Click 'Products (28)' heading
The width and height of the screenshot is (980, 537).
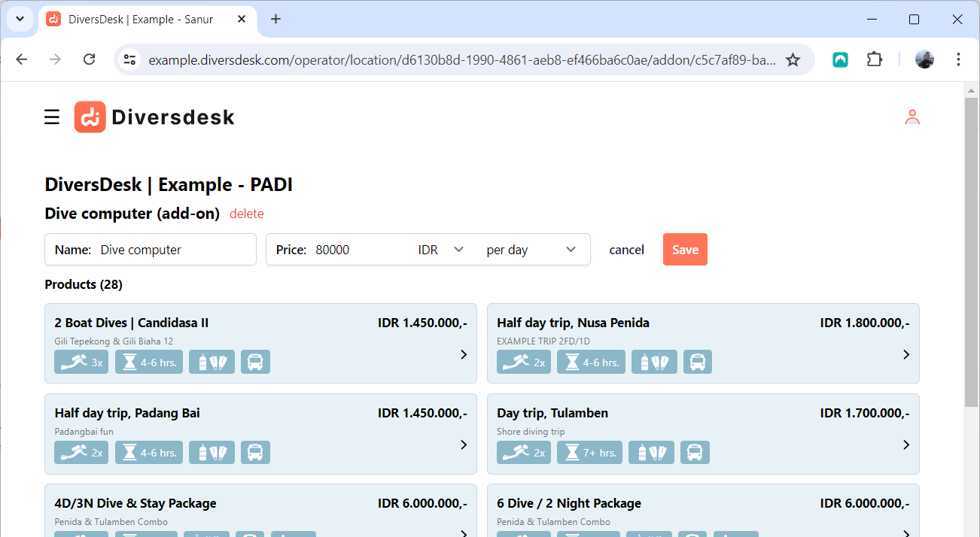(x=84, y=284)
